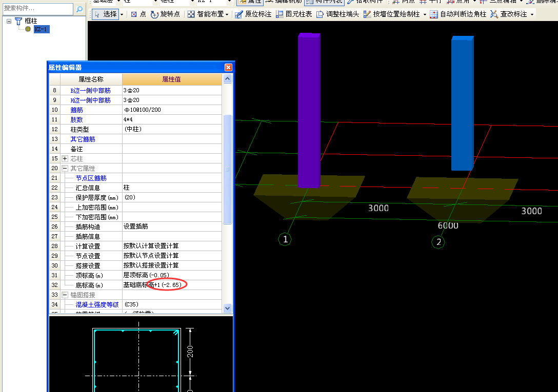Screen dimensions: 558x392
Task: Click the 调整柱端头 adjust column end tool
Action: coord(337,14)
